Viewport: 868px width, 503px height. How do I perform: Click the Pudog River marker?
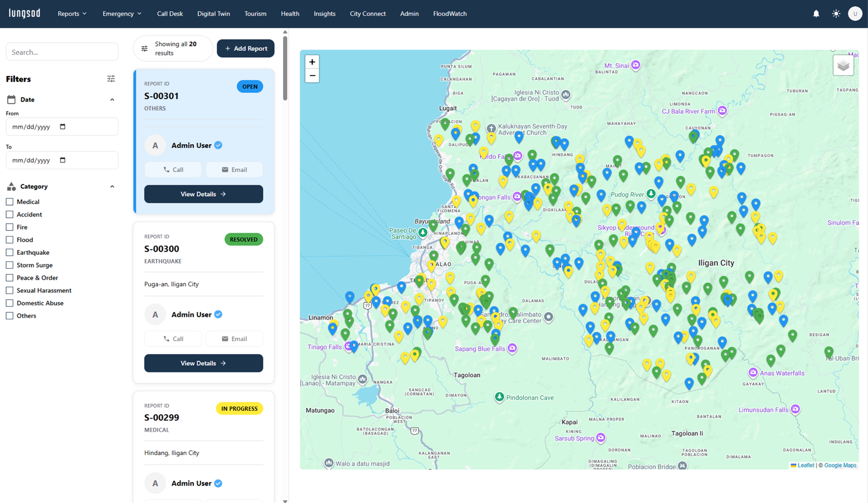[651, 194]
